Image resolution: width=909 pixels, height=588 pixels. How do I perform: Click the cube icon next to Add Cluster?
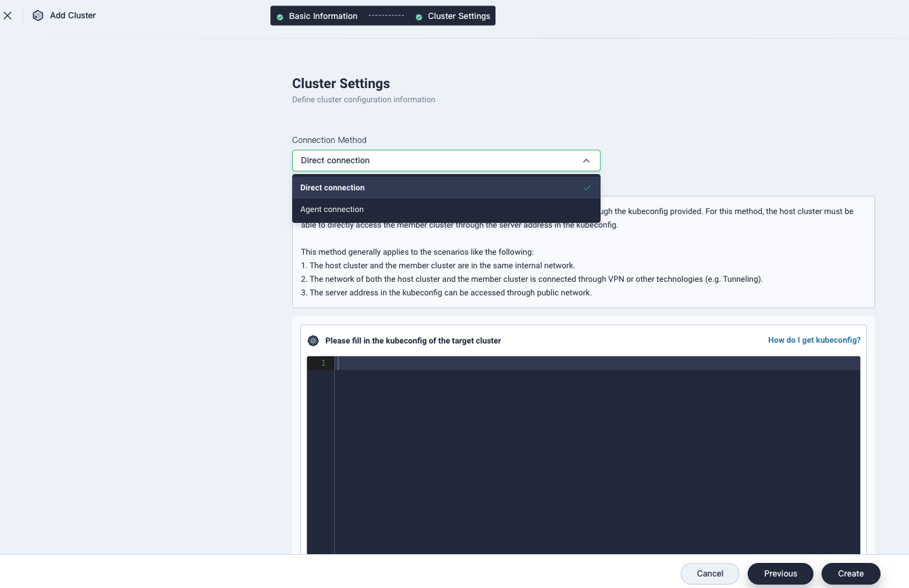[x=38, y=16]
